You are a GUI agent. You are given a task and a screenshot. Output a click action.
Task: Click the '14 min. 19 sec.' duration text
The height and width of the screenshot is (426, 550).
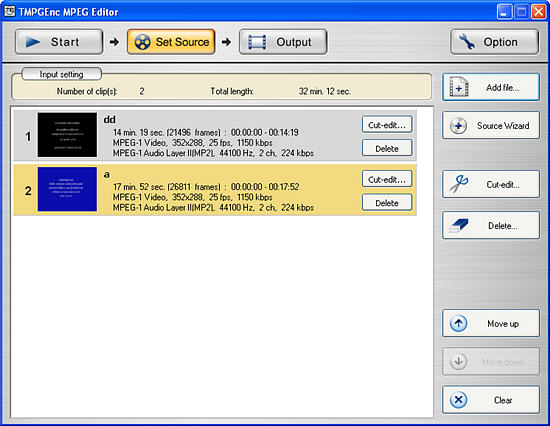click(139, 133)
